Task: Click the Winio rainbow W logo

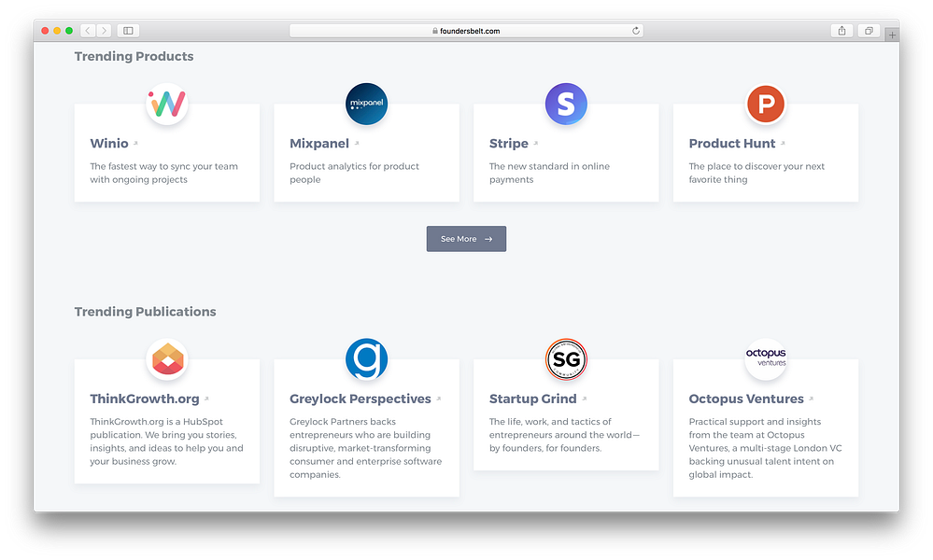Action: click(167, 104)
